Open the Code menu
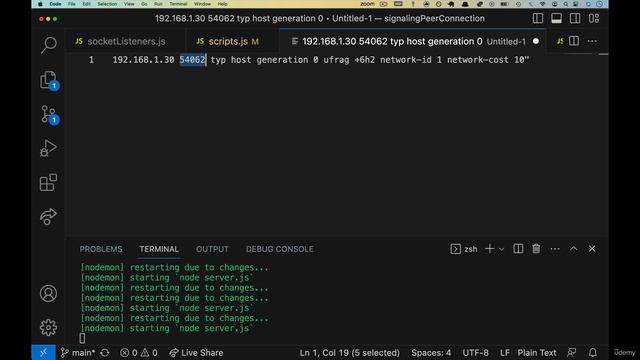 (55, 4)
